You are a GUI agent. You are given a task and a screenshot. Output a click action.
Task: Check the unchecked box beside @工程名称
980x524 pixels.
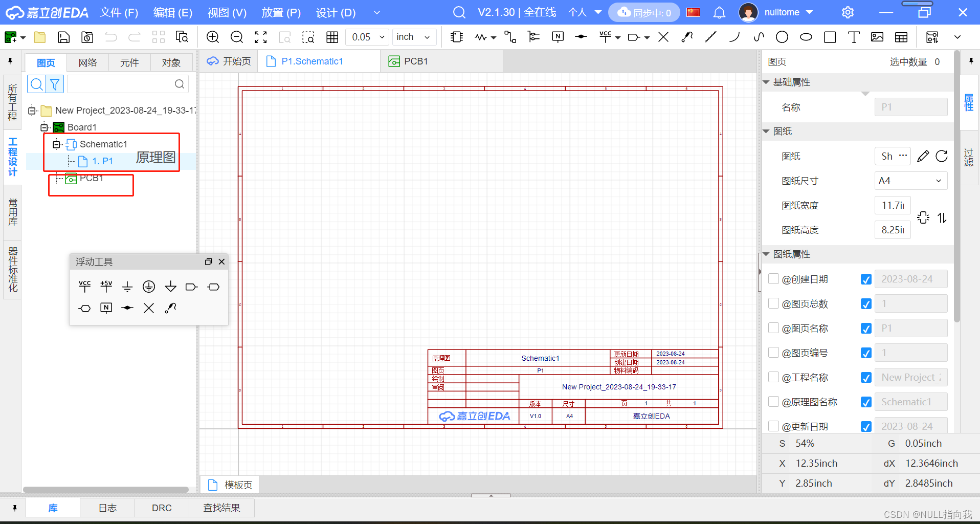[x=774, y=377]
